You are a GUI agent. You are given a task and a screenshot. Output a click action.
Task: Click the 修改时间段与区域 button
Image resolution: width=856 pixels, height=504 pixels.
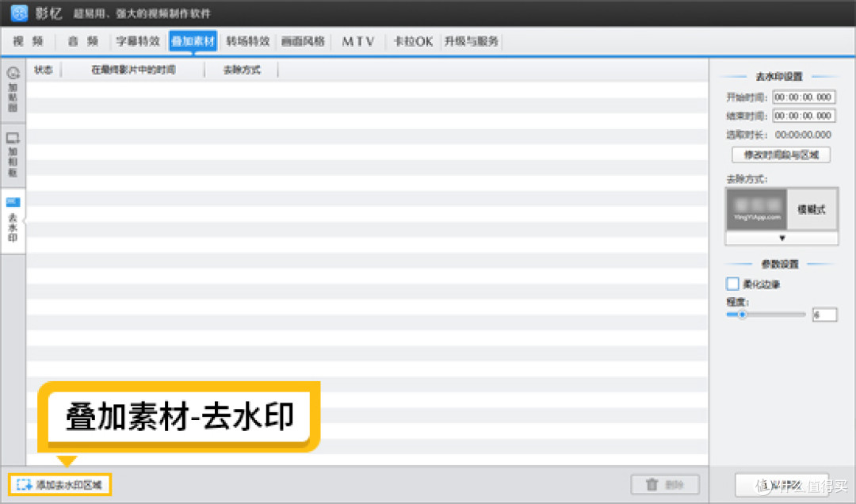(x=781, y=155)
